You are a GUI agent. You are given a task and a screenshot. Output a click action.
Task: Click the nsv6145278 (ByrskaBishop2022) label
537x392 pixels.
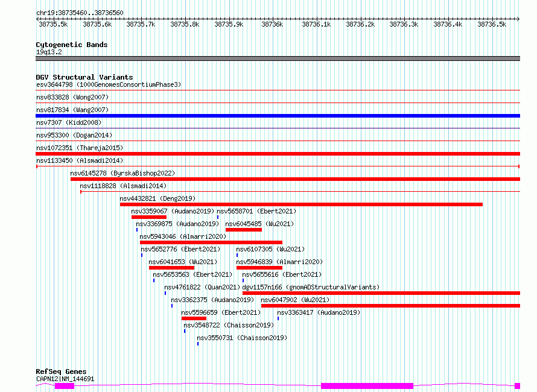[x=122, y=173]
